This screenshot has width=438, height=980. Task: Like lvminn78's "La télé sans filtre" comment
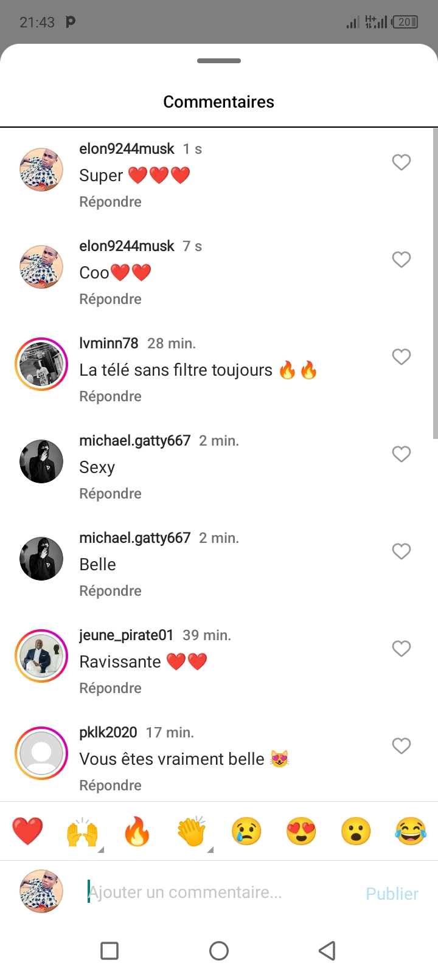[x=401, y=357]
